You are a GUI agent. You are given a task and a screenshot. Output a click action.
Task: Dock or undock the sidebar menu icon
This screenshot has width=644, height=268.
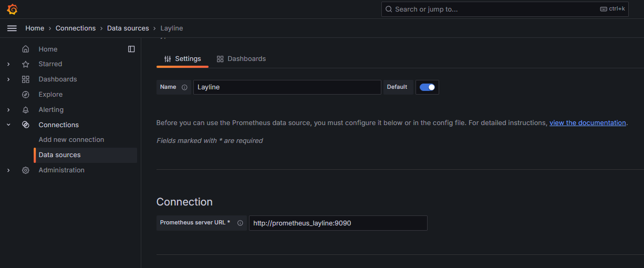point(131,49)
